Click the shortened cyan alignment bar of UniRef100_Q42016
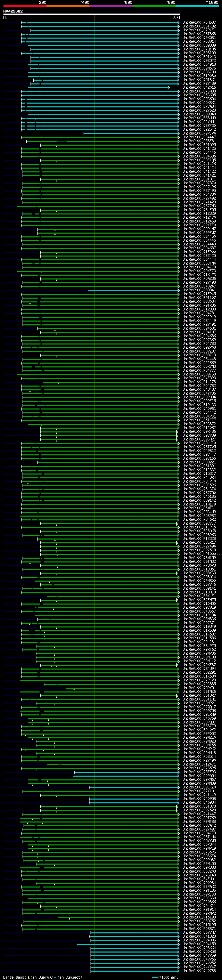 [99, 88]
